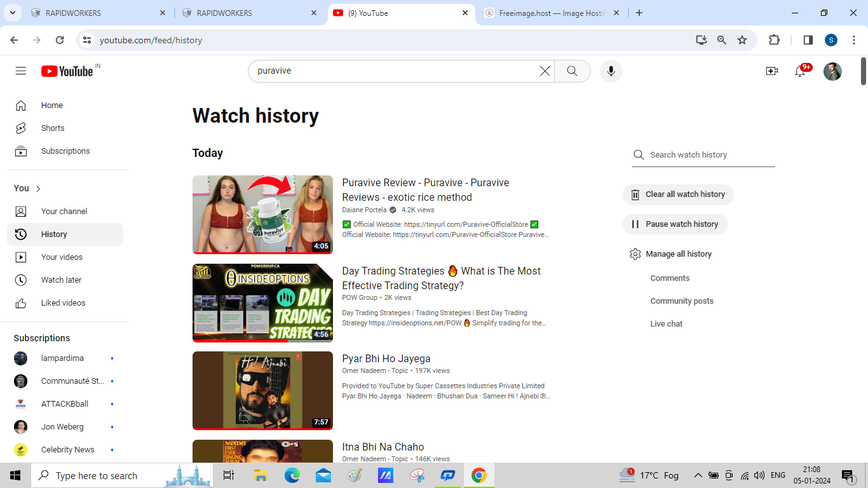The width and height of the screenshot is (868, 488).
Task: Open Puravive Review video title
Action: pos(426,190)
